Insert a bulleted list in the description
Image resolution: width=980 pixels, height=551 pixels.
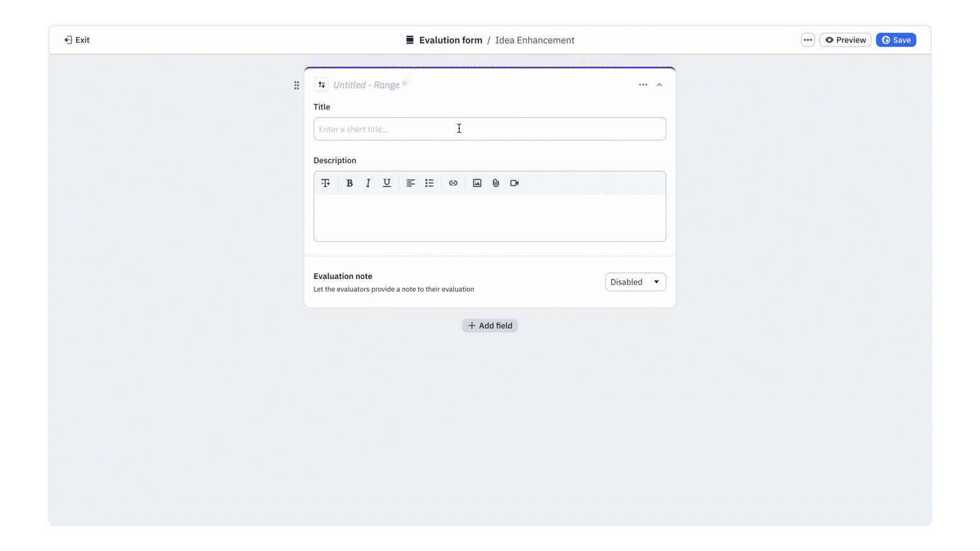pos(429,183)
